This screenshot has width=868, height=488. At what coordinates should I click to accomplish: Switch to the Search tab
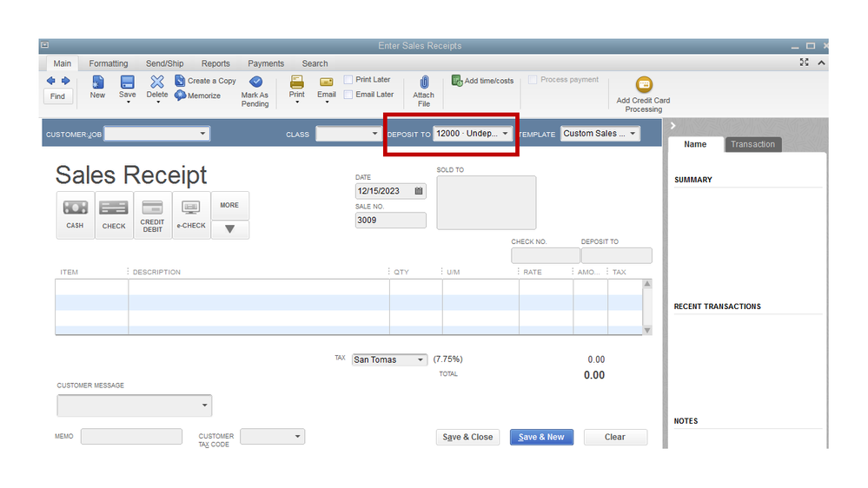click(x=315, y=63)
